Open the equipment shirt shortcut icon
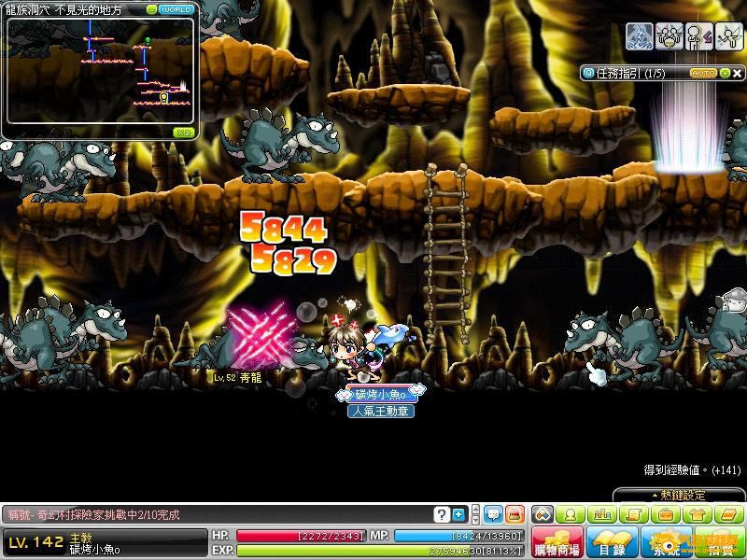This screenshot has width=747, height=560. point(696,514)
